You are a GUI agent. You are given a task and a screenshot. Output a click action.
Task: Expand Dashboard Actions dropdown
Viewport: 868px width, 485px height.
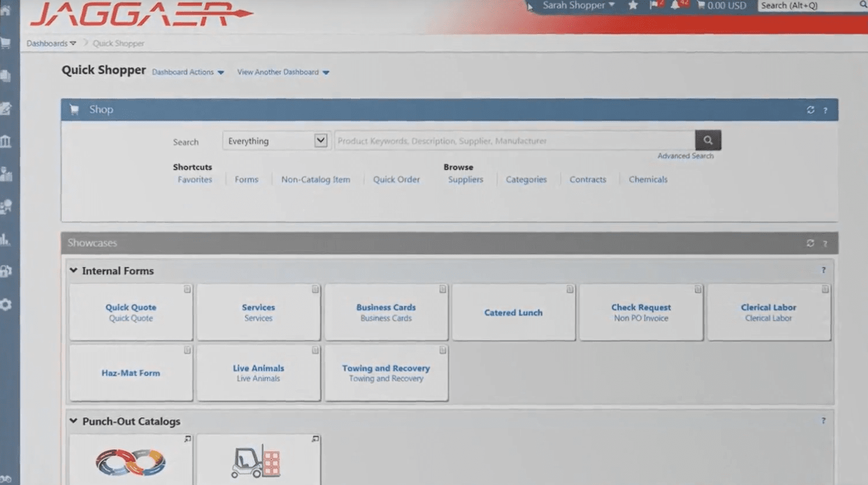tap(188, 72)
